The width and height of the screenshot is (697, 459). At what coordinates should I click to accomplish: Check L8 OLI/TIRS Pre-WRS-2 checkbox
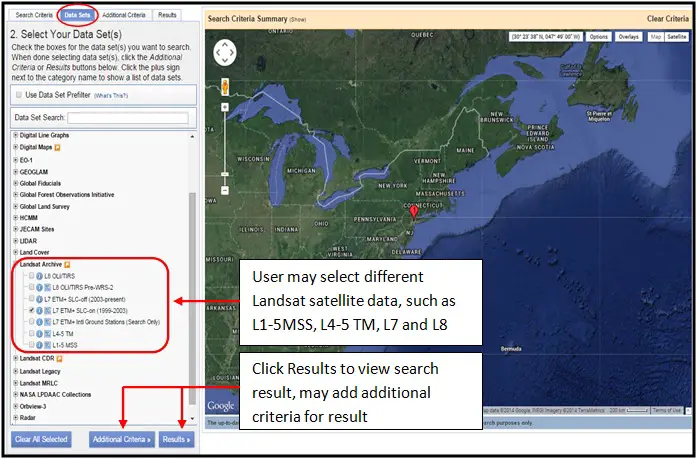tap(32, 287)
